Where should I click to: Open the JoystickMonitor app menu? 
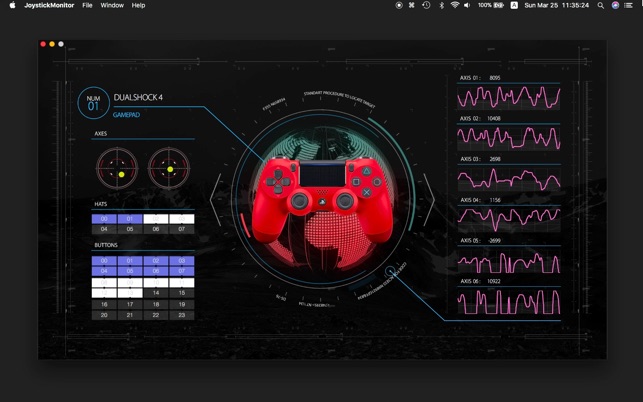(49, 5)
